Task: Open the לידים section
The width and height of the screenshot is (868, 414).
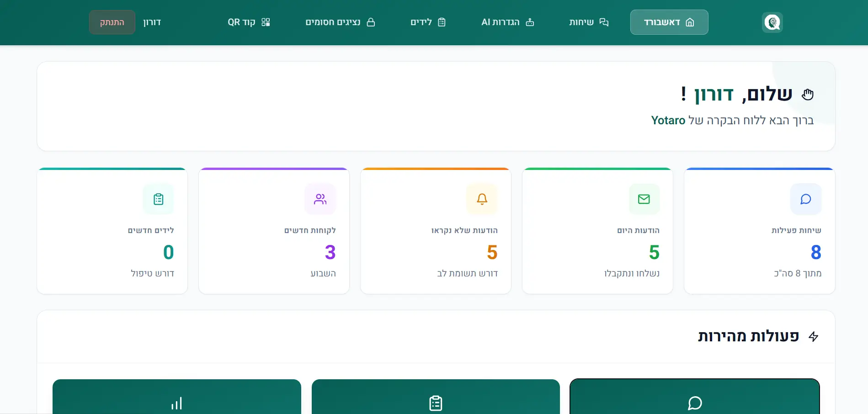Action: click(x=428, y=21)
